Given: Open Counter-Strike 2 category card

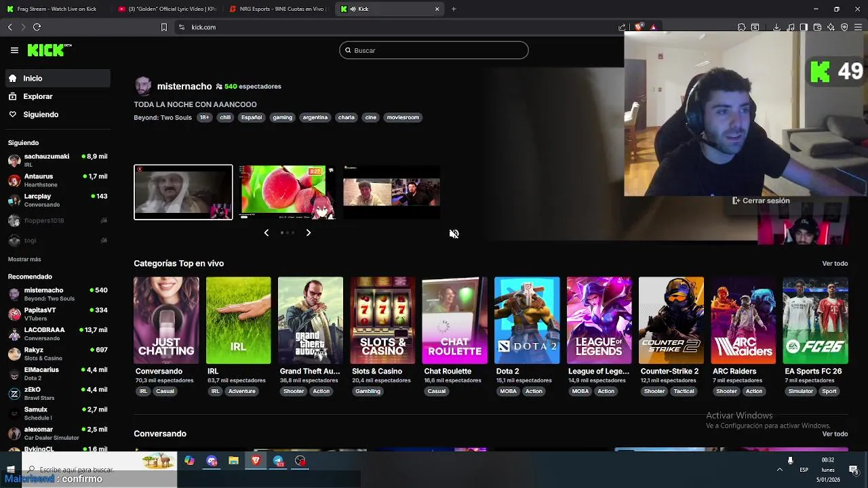Looking at the screenshot, I should pos(671,321).
